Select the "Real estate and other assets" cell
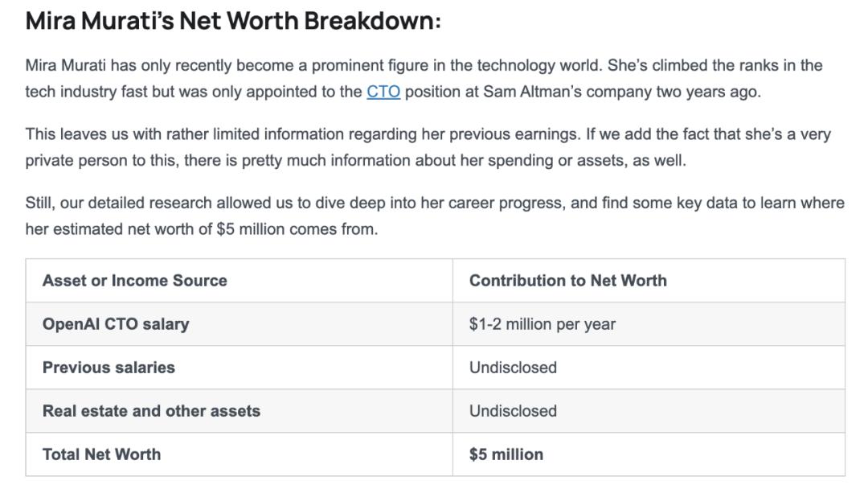This screenshot has width=868, height=485. coord(151,411)
